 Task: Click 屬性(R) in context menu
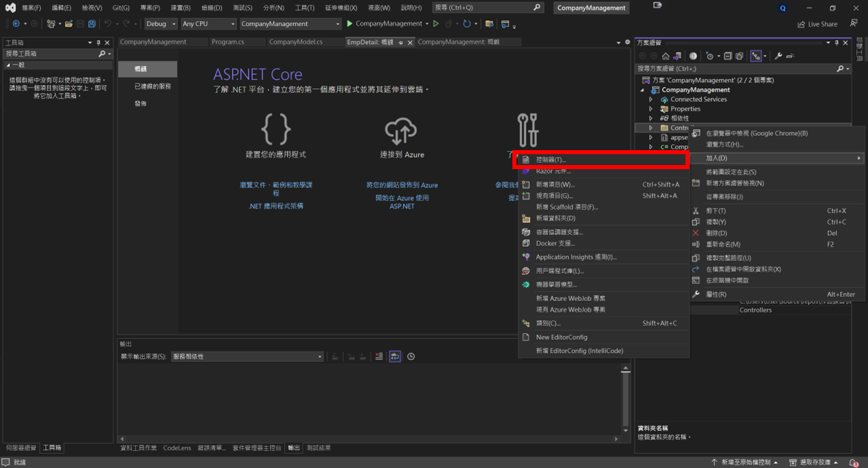(x=777, y=294)
